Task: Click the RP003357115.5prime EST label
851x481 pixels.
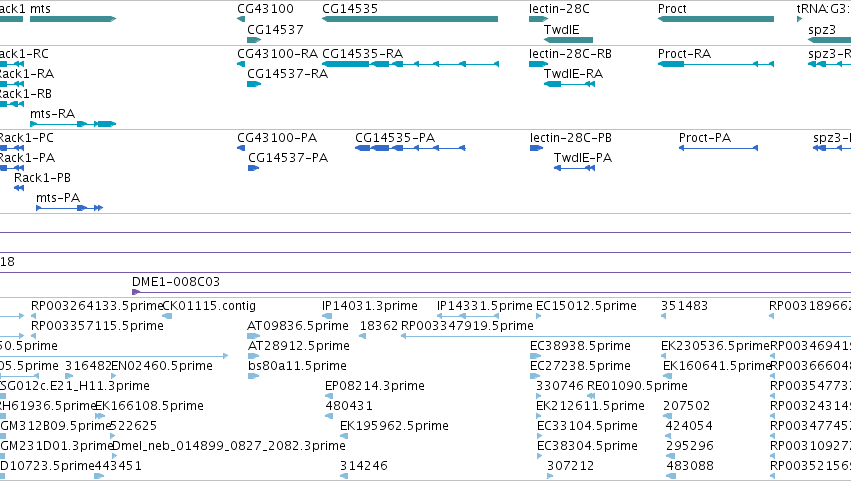Action: (97, 326)
